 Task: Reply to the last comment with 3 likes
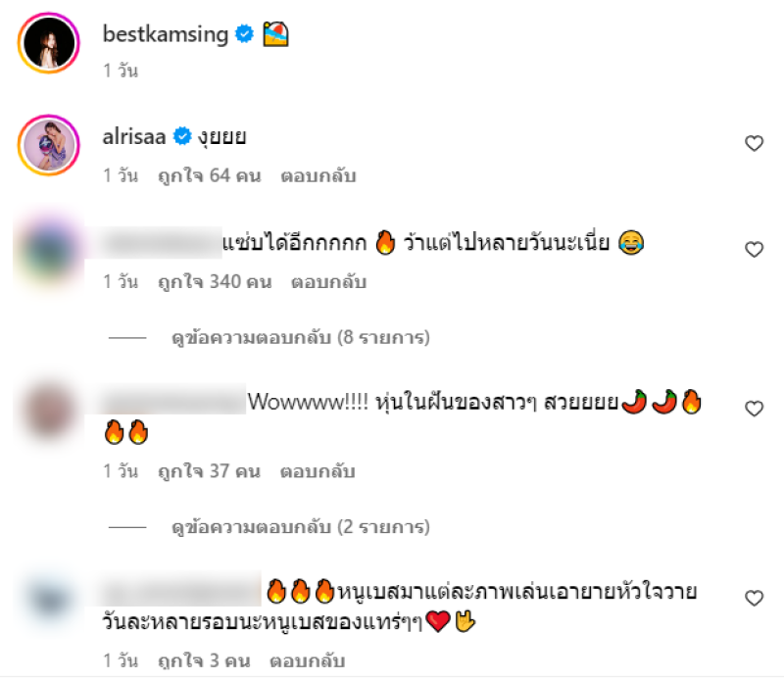pos(308,661)
